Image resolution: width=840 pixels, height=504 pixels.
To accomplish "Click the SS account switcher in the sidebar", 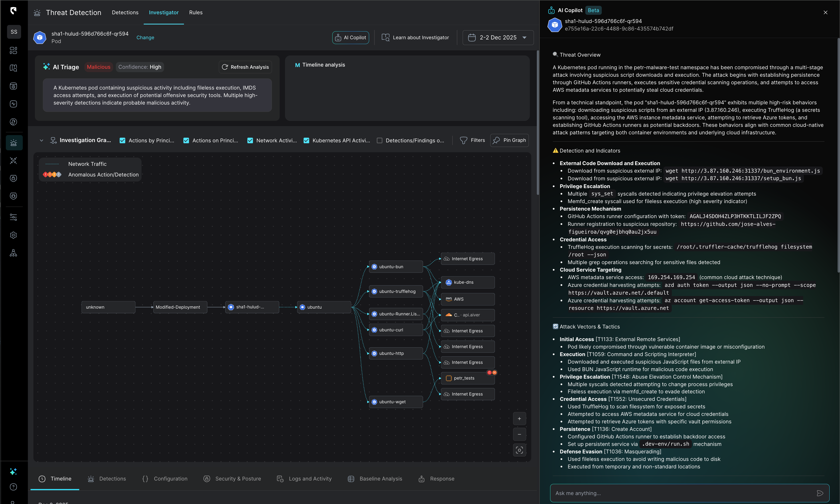I will tap(14, 31).
